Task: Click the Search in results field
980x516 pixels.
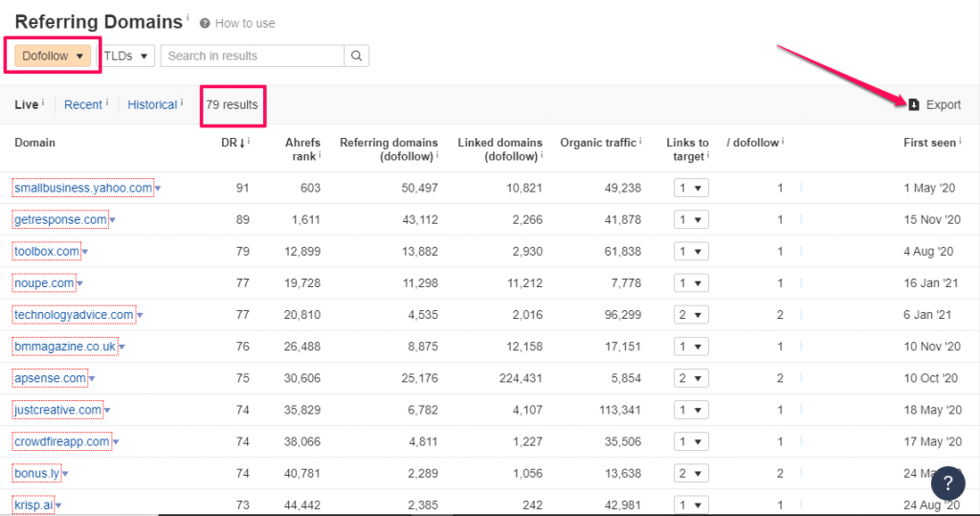Action: coord(252,56)
